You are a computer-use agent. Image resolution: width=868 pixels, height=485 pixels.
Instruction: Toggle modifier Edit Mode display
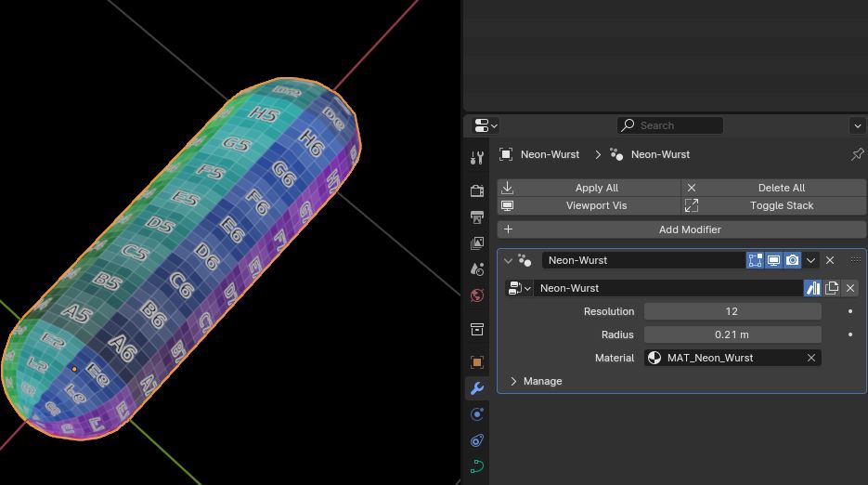pos(755,261)
